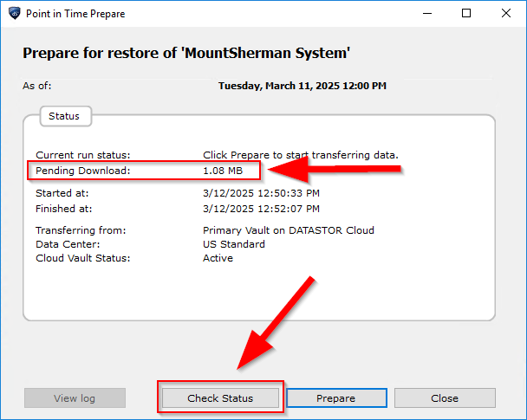Click the DATASTOR shield icon in title bar
The width and height of the screenshot is (527, 420).
click(x=15, y=14)
